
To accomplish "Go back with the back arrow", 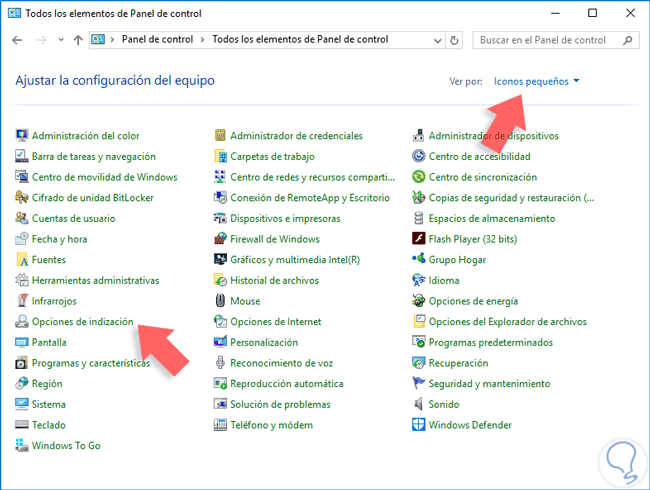I will click(17, 40).
